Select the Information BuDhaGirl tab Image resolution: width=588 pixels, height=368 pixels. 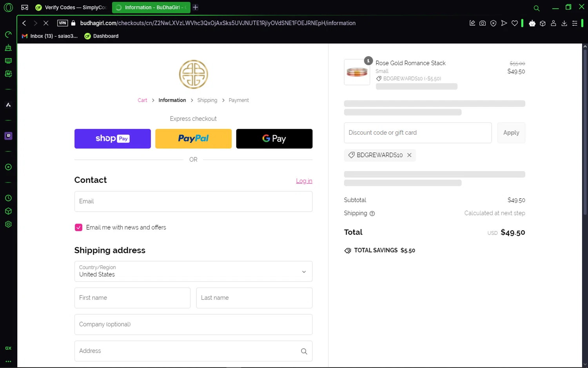pyautogui.click(x=151, y=7)
